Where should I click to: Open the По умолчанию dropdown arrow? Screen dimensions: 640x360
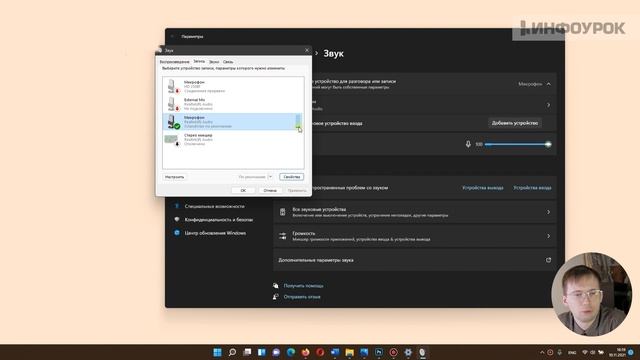tap(270, 177)
